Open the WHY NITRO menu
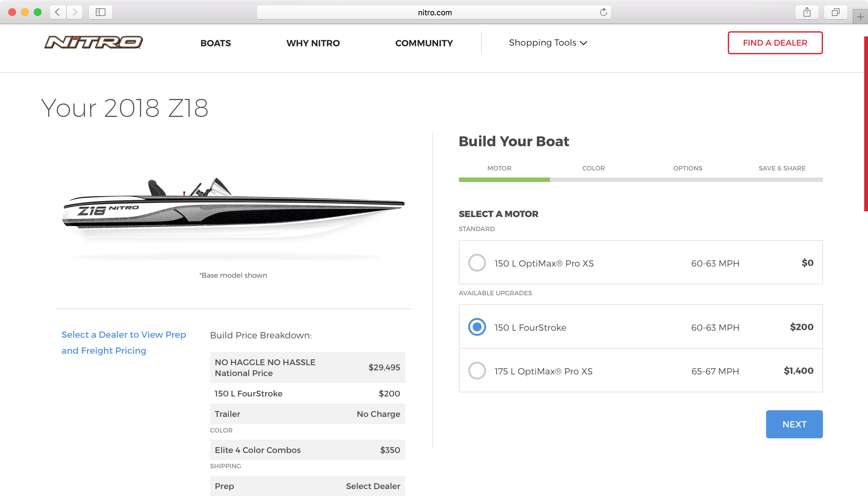The image size is (868, 498). (x=313, y=43)
